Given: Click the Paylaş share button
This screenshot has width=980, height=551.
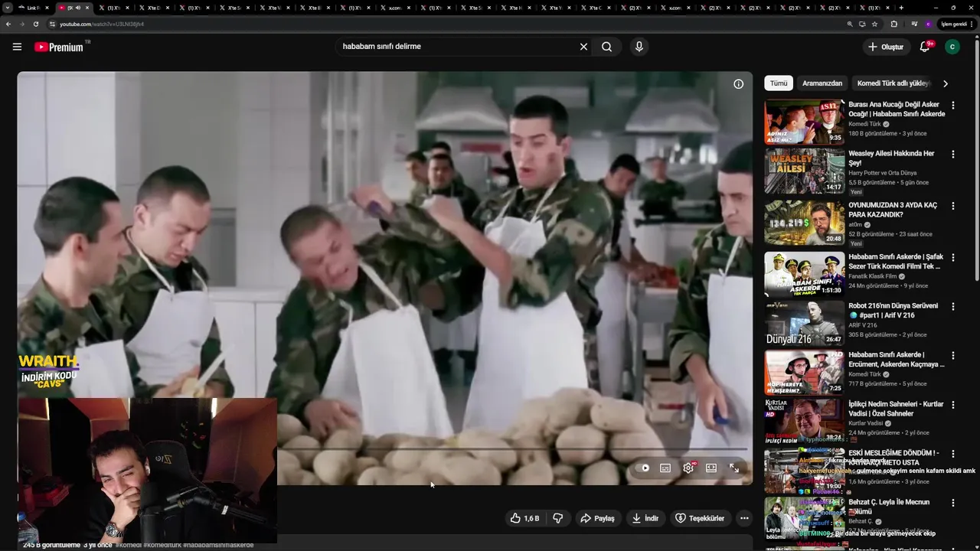Looking at the screenshot, I should (597, 518).
